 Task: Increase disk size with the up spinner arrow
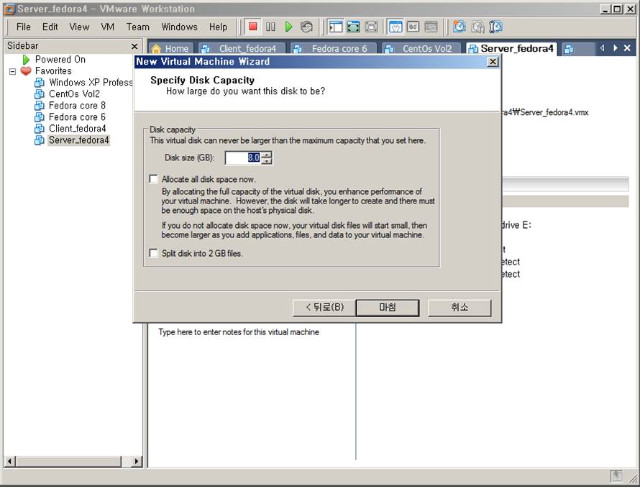pyautogui.click(x=267, y=154)
